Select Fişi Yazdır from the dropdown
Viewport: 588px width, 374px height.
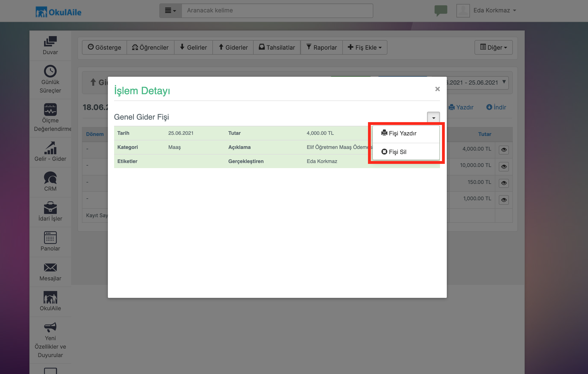click(x=406, y=133)
